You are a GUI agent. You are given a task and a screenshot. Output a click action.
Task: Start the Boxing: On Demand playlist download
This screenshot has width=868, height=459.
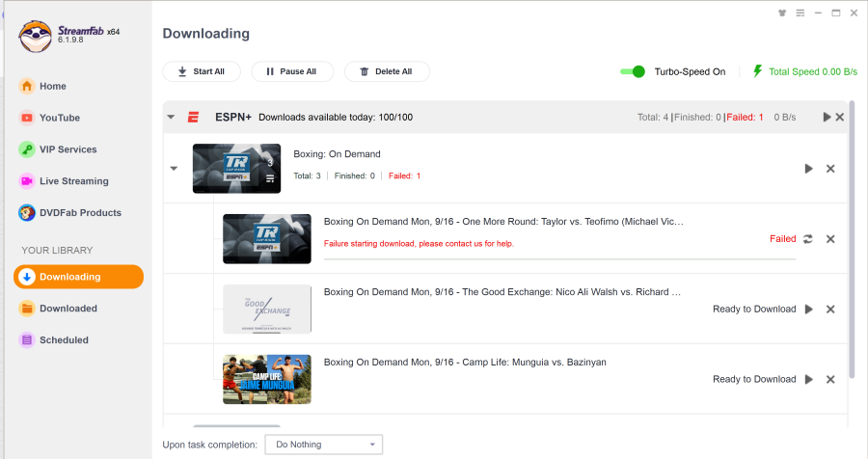pyautogui.click(x=809, y=169)
